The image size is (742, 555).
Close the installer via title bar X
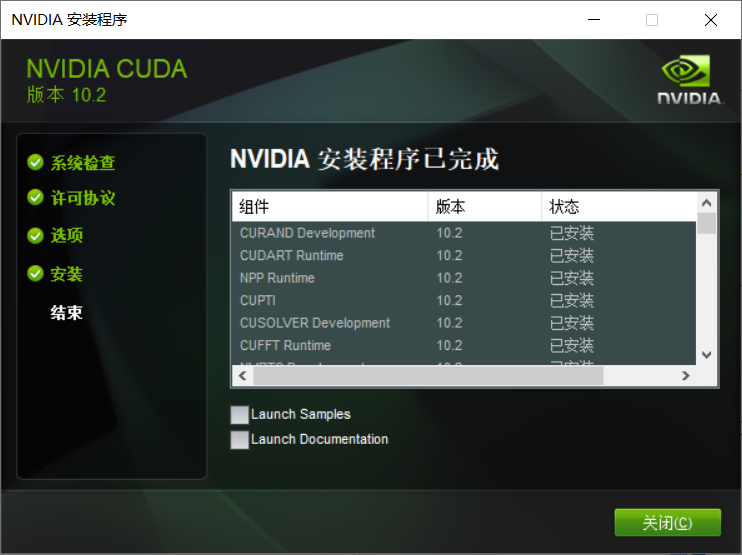[x=711, y=20]
